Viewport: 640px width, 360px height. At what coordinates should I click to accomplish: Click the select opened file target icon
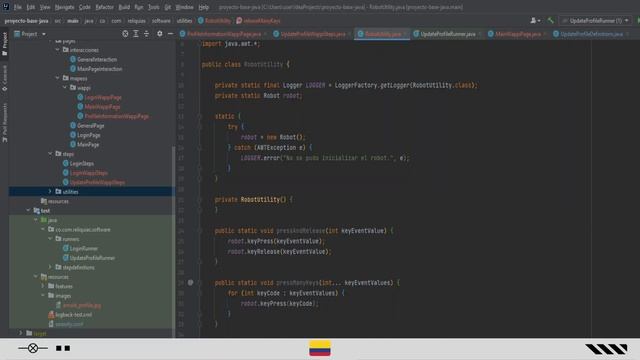[125, 34]
